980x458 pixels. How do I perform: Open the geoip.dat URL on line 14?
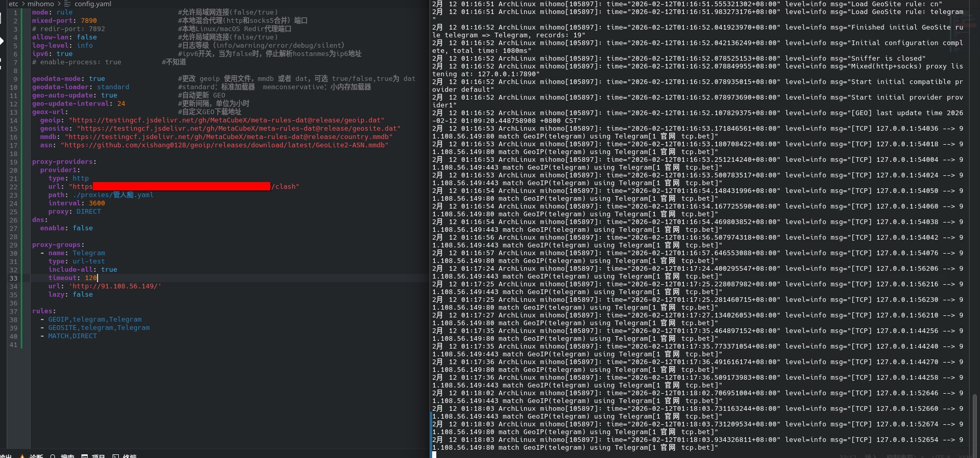tap(227, 120)
